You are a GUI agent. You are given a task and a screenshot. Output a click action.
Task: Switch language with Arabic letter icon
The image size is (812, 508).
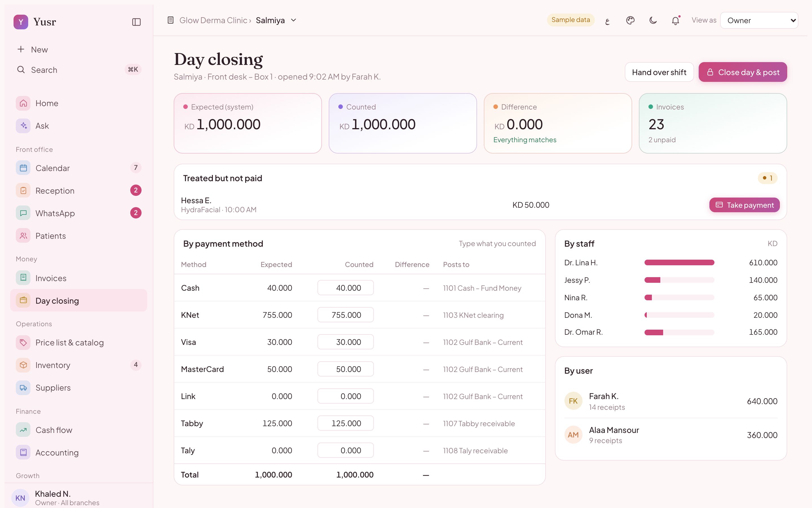coord(607,21)
